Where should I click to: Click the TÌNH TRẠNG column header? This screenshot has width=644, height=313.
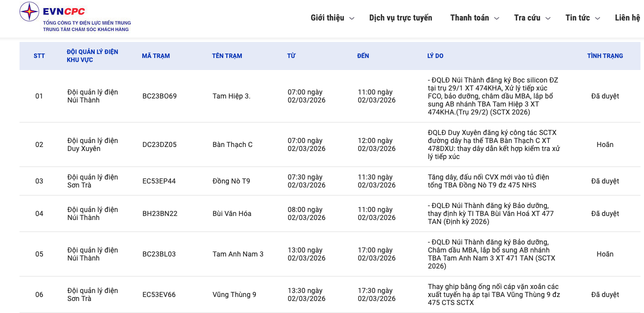[x=605, y=56]
